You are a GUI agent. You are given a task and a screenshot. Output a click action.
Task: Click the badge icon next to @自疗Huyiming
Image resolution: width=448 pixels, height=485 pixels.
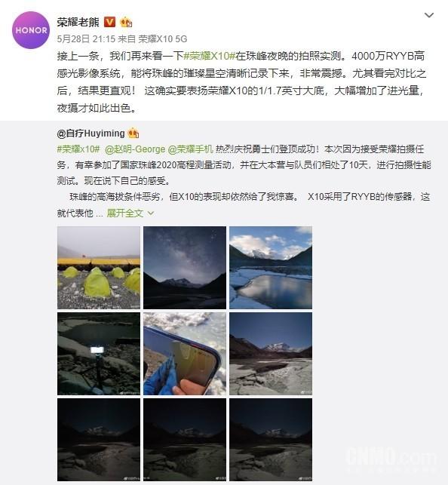(133, 133)
